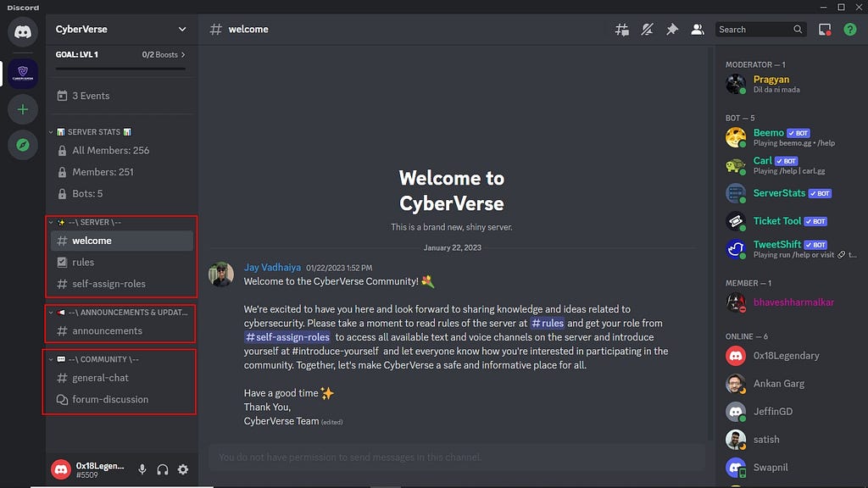Open Discord home direct messages icon
The height and width of the screenshot is (488, 868).
(23, 31)
